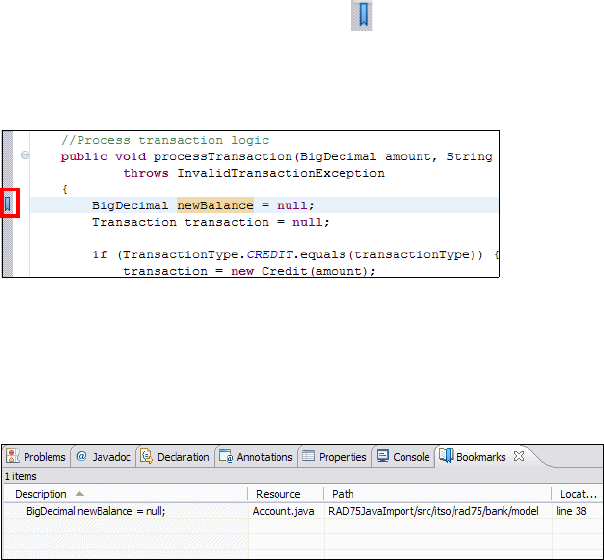The width and height of the screenshot is (604, 560).
Task: Click the CREDIT constant in code
Action: pos(269,254)
